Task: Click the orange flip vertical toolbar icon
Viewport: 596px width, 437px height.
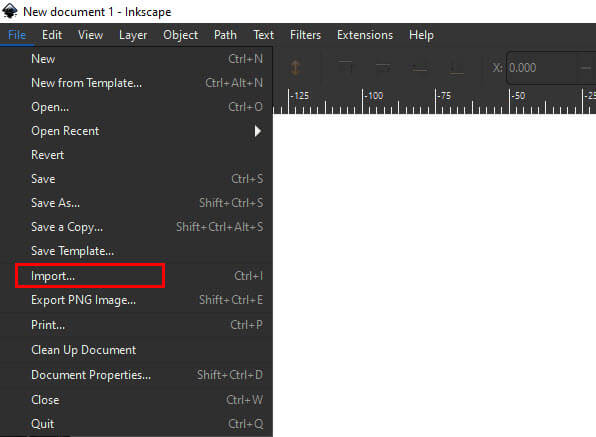Action: (295, 68)
